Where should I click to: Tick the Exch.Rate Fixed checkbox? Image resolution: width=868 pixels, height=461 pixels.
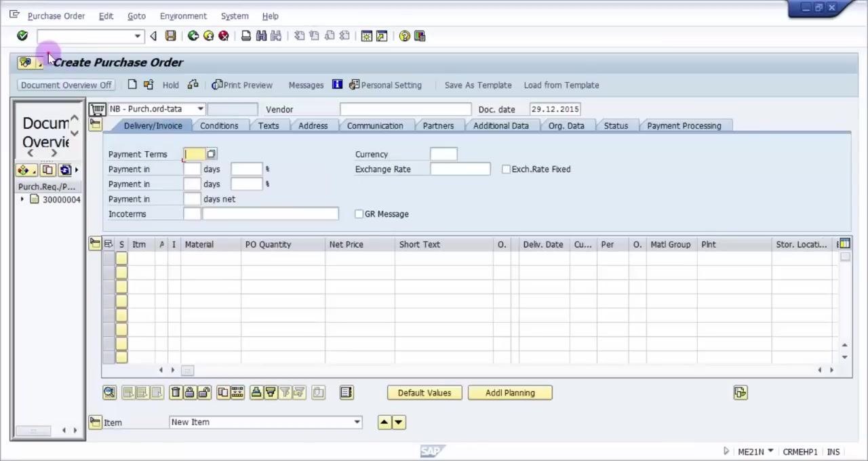[506, 169]
